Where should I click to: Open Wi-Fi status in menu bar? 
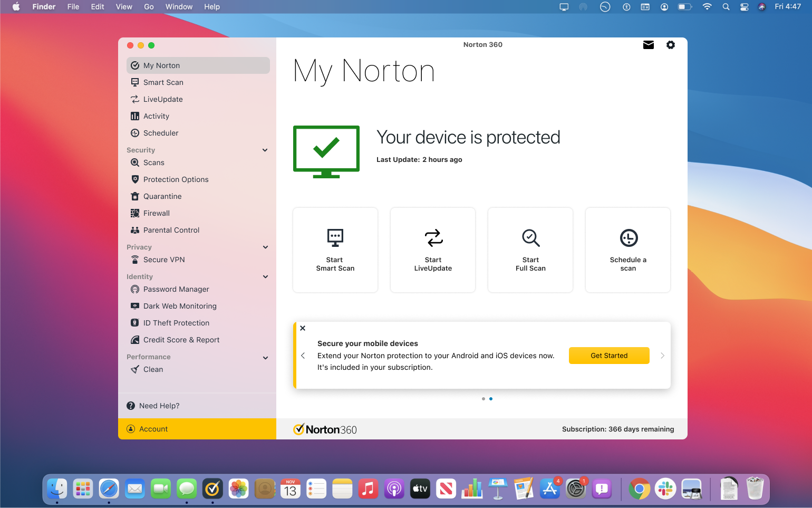tap(707, 7)
